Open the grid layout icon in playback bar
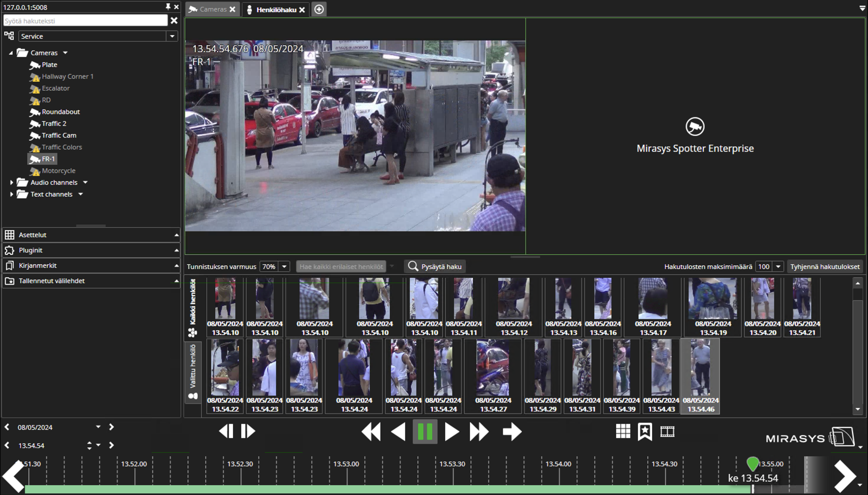The image size is (868, 495). click(x=623, y=431)
